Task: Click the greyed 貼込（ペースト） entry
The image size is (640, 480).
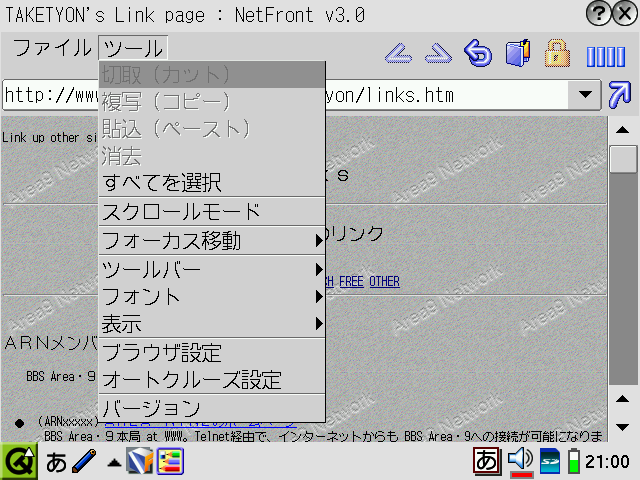Action: point(212,129)
